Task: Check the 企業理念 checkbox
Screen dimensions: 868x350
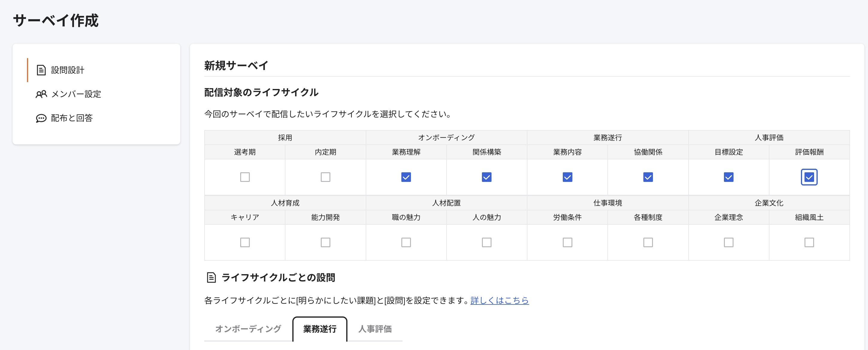Action: coord(728,242)
